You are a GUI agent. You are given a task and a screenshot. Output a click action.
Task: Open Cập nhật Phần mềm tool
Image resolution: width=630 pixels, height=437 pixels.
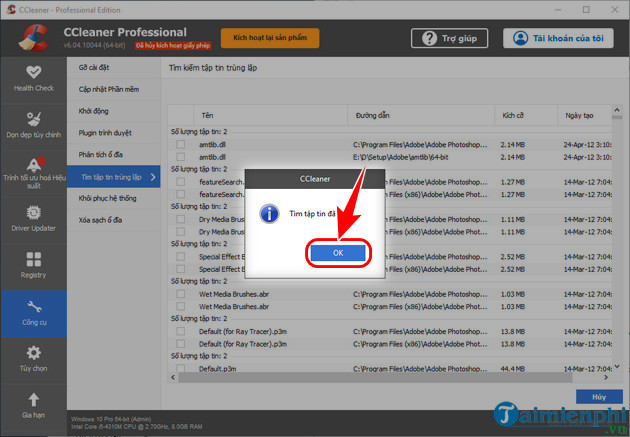coord(114,89)
